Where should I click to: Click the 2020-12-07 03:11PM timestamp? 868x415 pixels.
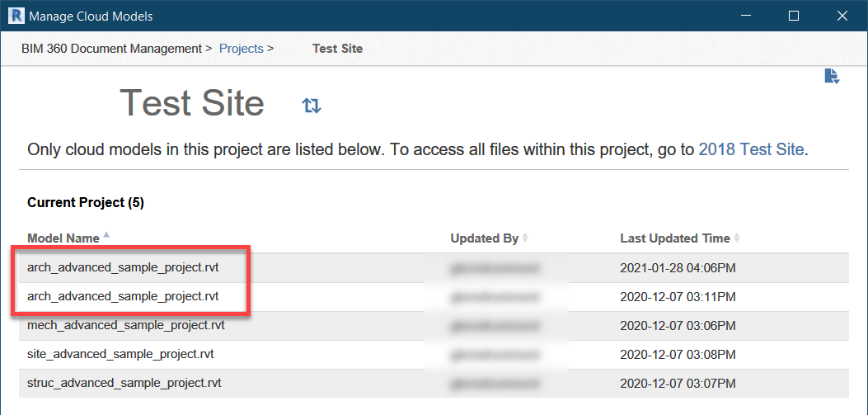point(678,298)
